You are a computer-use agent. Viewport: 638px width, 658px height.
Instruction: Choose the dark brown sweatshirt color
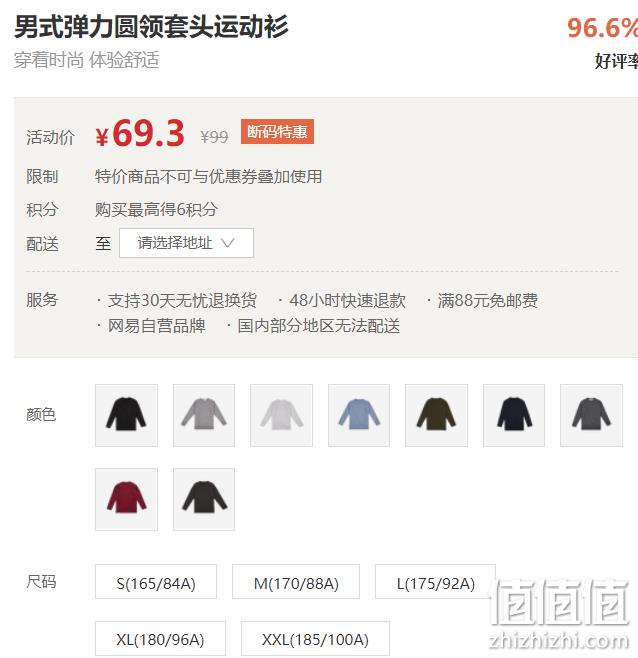tap(204, 499)
